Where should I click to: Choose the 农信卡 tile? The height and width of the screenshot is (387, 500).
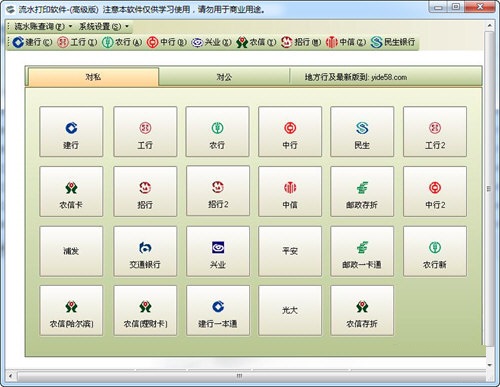pyautogui.click(x=71, y=191)
